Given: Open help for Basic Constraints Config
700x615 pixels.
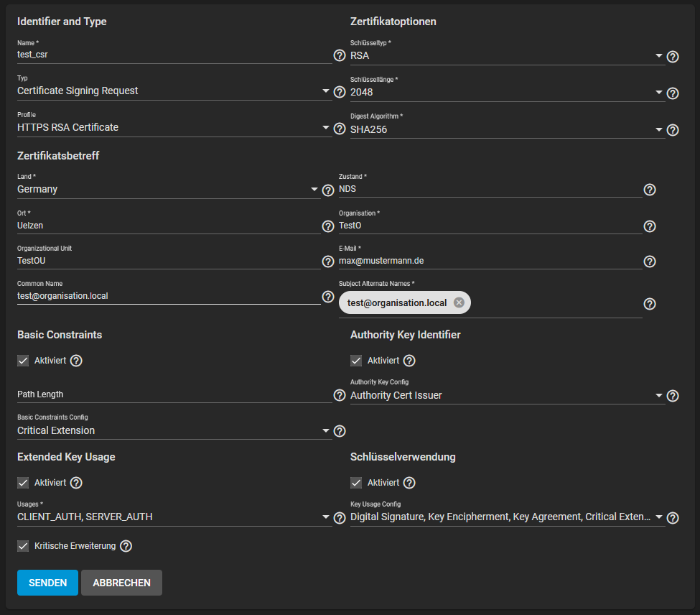Looking at the screenshot, I should [x=340, y=432].
